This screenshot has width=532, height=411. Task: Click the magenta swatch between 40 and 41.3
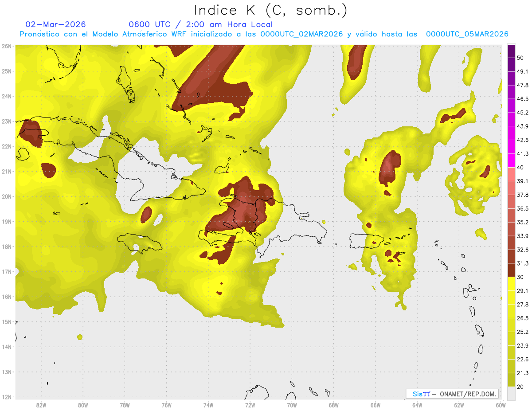511,160
